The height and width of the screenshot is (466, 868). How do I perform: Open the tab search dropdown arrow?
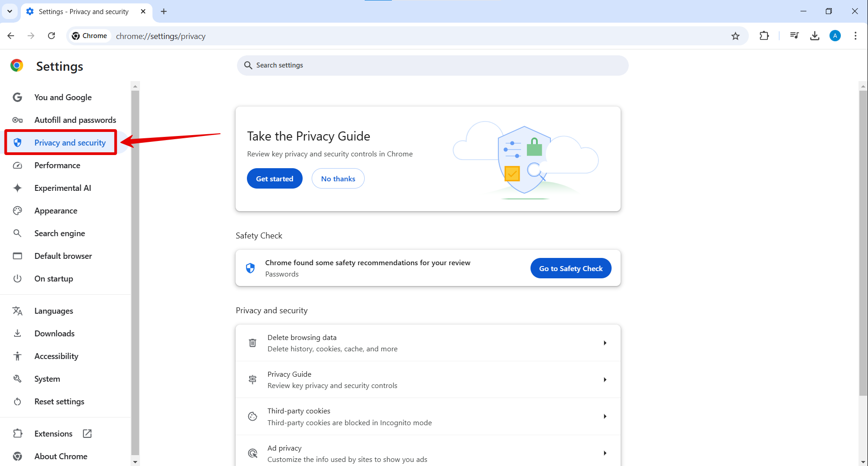coord(10,11)
